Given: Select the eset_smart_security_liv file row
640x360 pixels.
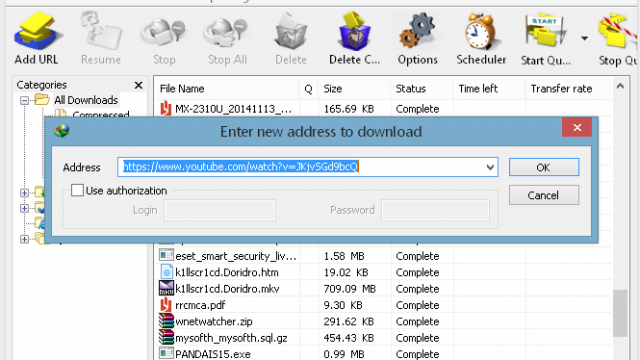Looking at the screenshot, I should (x=383, y=256).
